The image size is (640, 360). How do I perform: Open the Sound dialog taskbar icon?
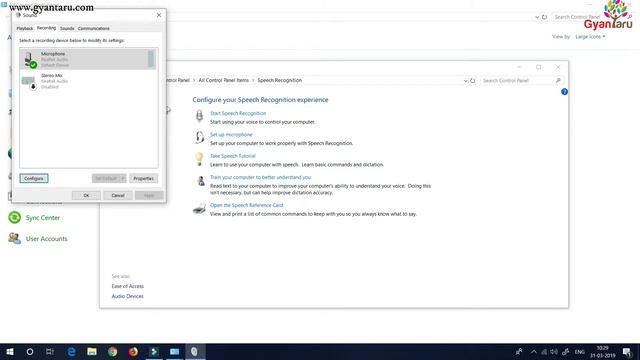tap(195, 351)
